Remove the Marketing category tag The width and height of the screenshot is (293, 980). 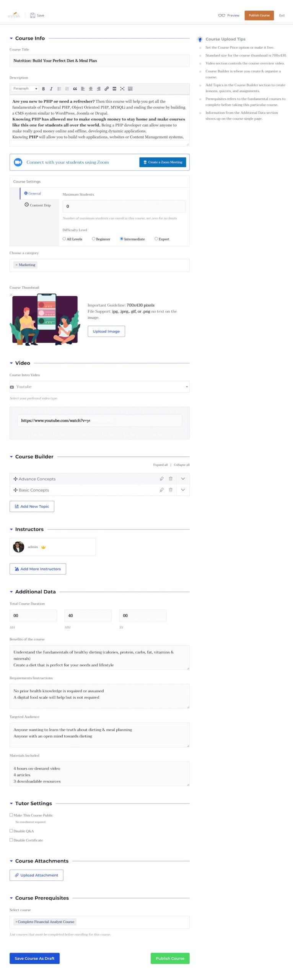pos(16,265)
